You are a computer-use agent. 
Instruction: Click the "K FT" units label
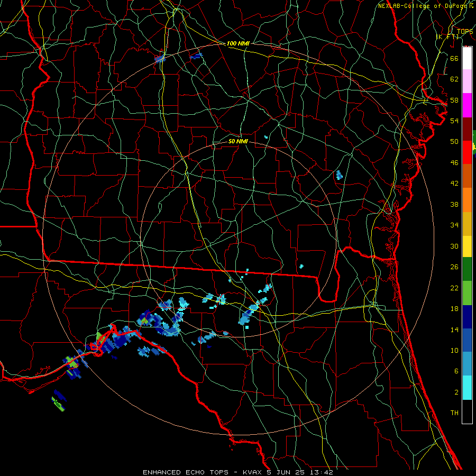(x=447, y=36)
